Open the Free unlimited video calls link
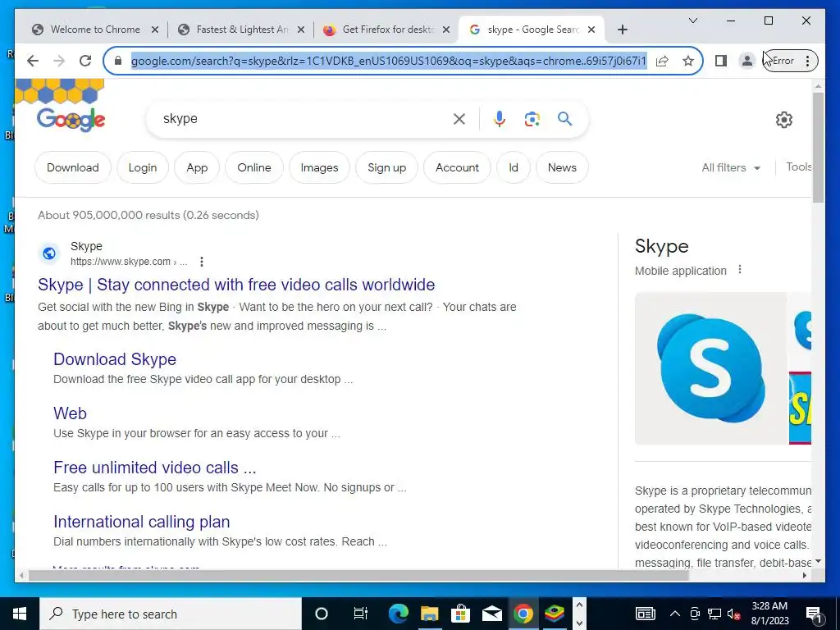The image size is (840, 630). click(155, 467)
